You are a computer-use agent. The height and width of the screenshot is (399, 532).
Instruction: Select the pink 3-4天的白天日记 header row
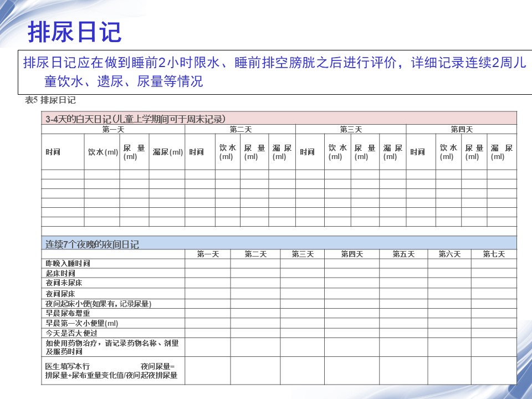tap(279, 118)
